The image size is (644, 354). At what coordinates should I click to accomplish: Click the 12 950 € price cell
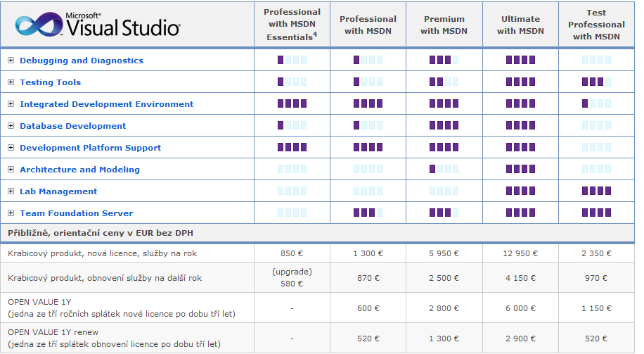(520, 253)
